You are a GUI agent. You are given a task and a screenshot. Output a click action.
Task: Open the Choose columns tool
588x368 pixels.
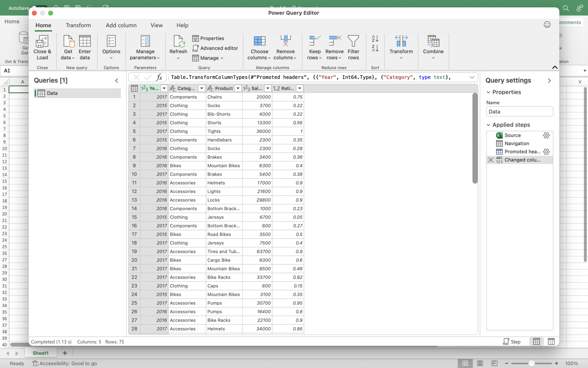(x=259, y=47)
